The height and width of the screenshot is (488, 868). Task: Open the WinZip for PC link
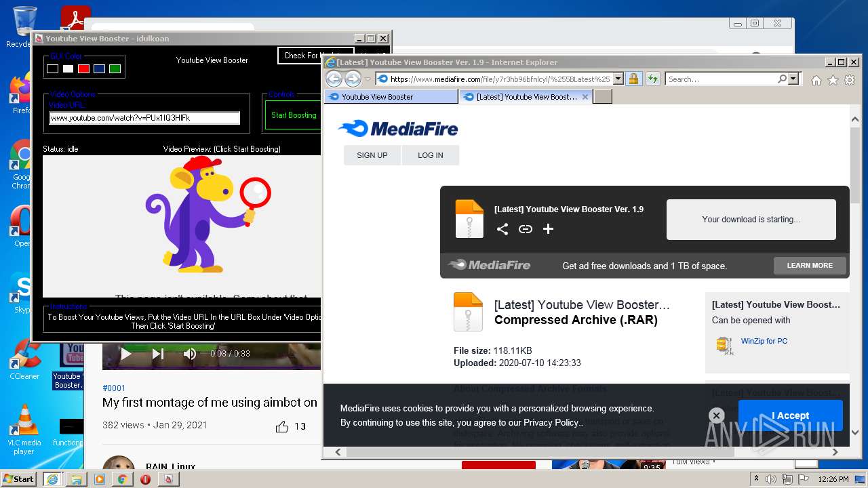pyautogui.click(x=764, y=341)
